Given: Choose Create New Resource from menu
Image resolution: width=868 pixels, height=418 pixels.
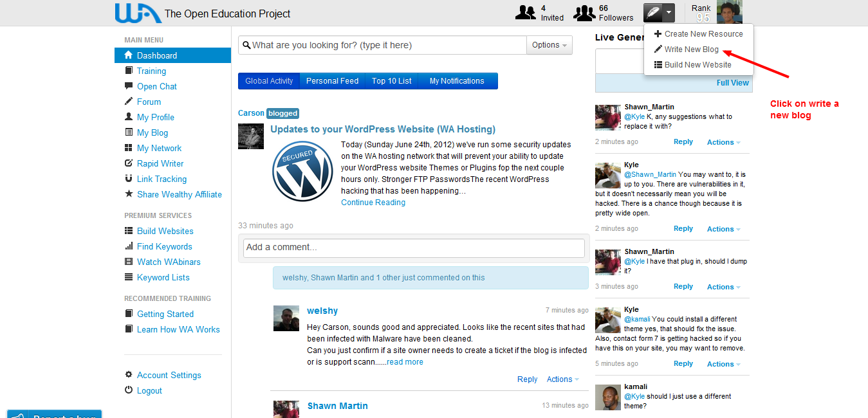Looking at the screenshot, I should click(x=703, y=34).
